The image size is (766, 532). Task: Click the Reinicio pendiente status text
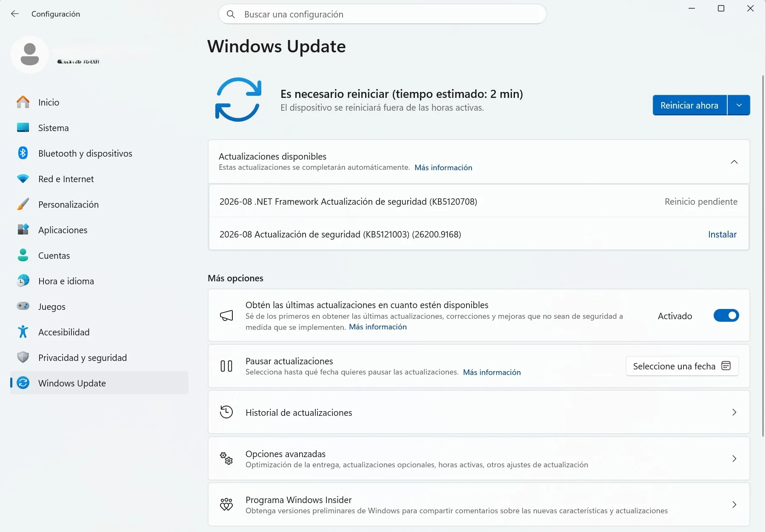(701, 201)
